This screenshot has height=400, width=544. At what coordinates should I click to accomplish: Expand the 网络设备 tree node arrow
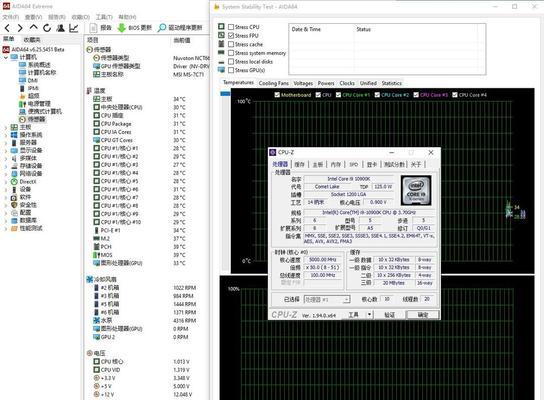pyautogui.click(x=6, y=173)
